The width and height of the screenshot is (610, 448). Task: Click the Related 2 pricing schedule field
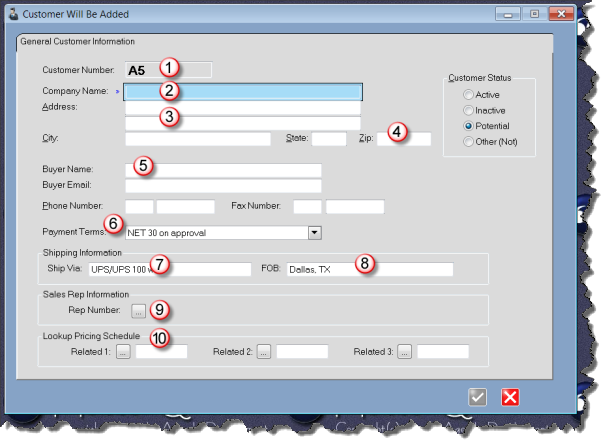tap(302, 352)
